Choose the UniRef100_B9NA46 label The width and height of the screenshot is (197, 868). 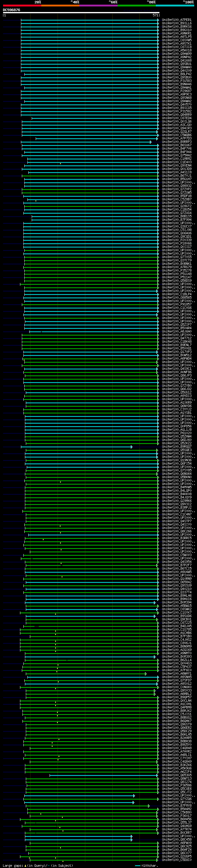177,84
